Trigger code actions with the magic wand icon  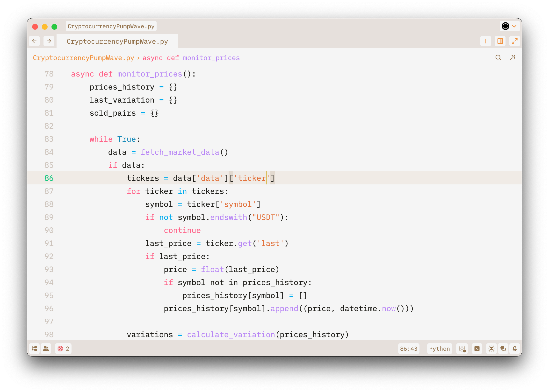(x=513, y=58)
